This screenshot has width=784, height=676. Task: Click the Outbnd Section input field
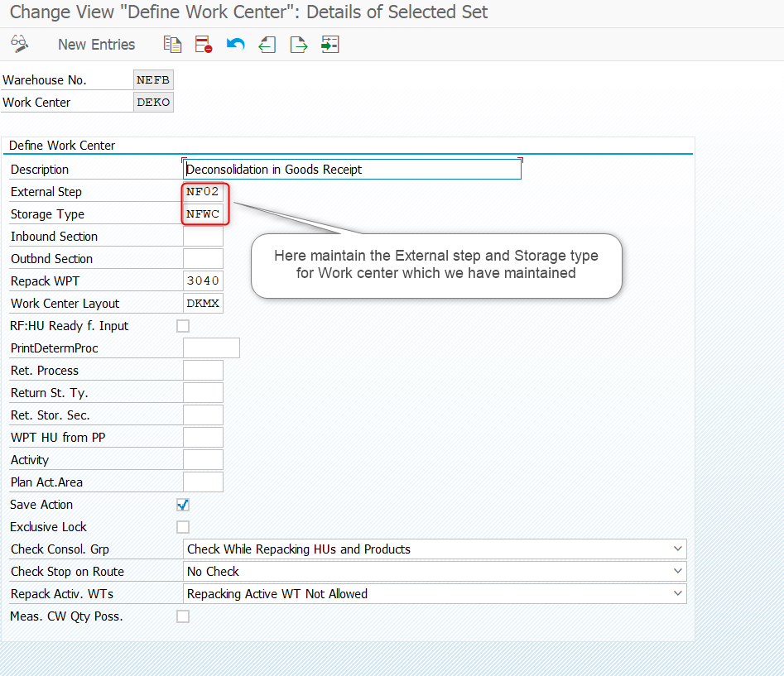pyautogui.click(x=203, y=259)
